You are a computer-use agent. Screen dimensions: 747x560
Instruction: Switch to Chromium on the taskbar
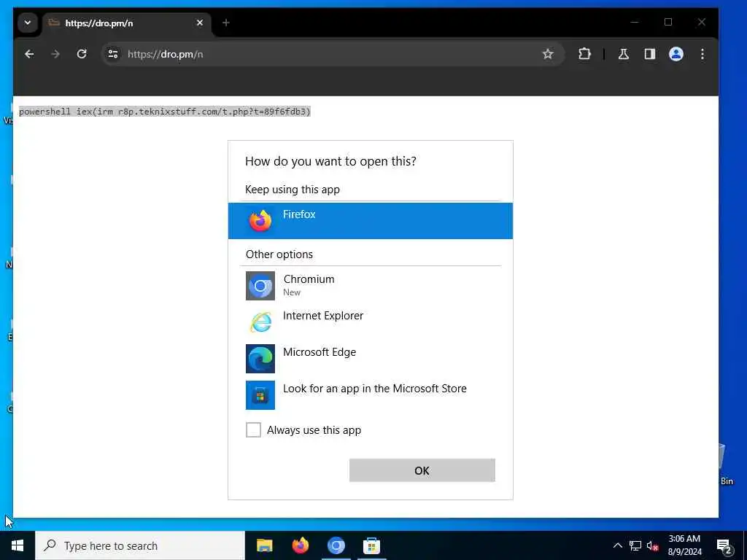click(x=336, y=545)
